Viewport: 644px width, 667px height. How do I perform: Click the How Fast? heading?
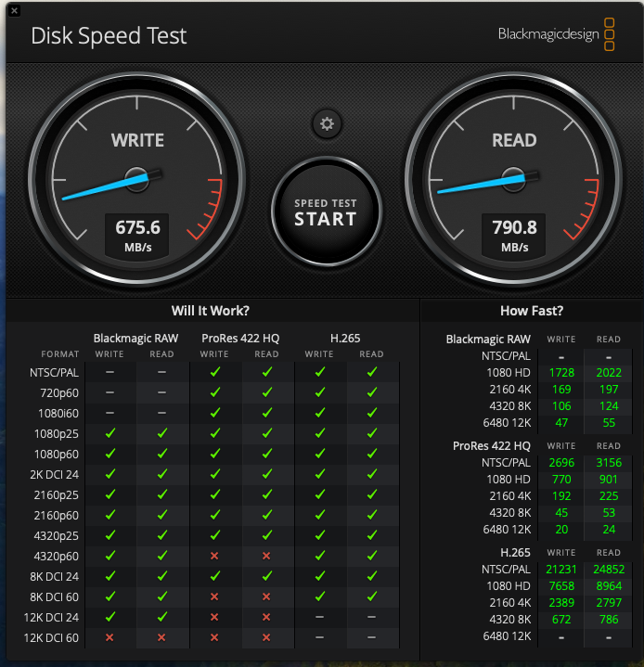(531, 311)
